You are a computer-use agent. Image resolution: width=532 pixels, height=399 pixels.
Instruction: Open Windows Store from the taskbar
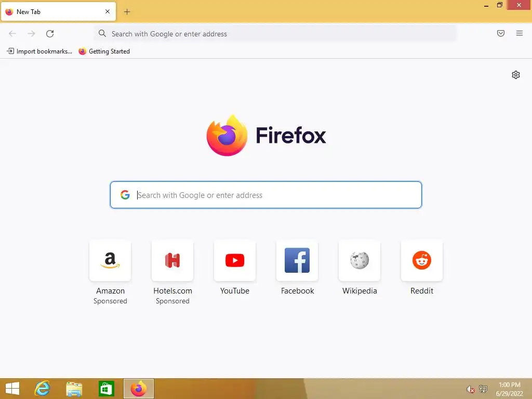106,389
